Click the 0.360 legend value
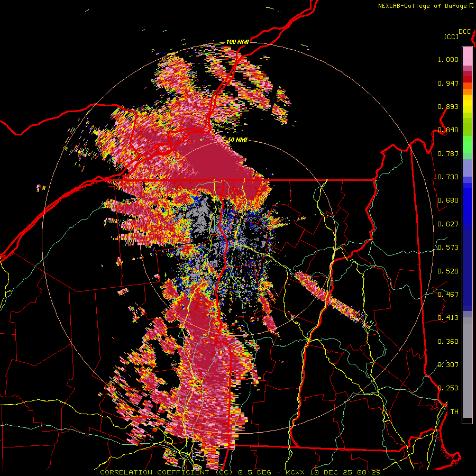The image size is (476, 476). point(448,342)
